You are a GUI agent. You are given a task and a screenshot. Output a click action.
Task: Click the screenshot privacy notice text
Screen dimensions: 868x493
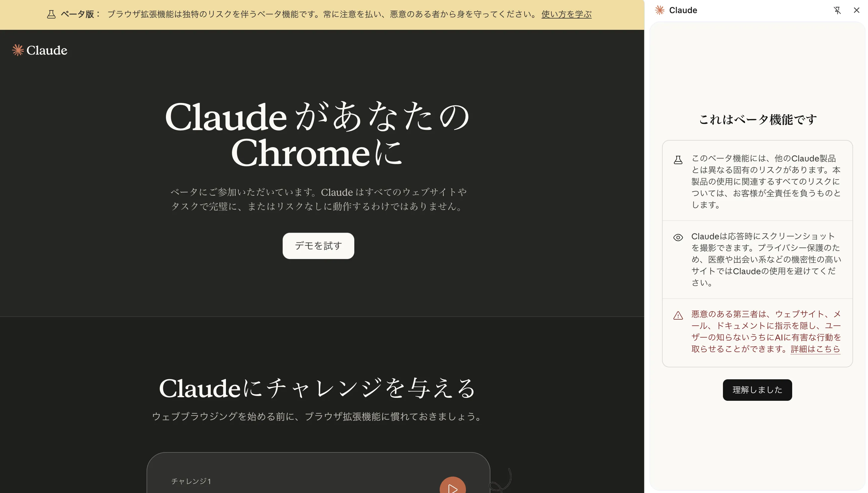(765, 259)
